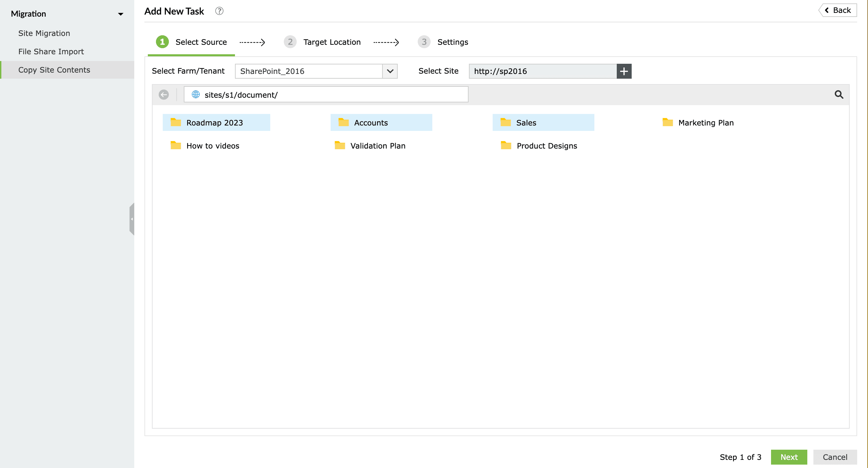Image resolution: width=868 pixels, height=468 pixels.
Task: Select the Validation Plan folder
Action: [377, 145]
